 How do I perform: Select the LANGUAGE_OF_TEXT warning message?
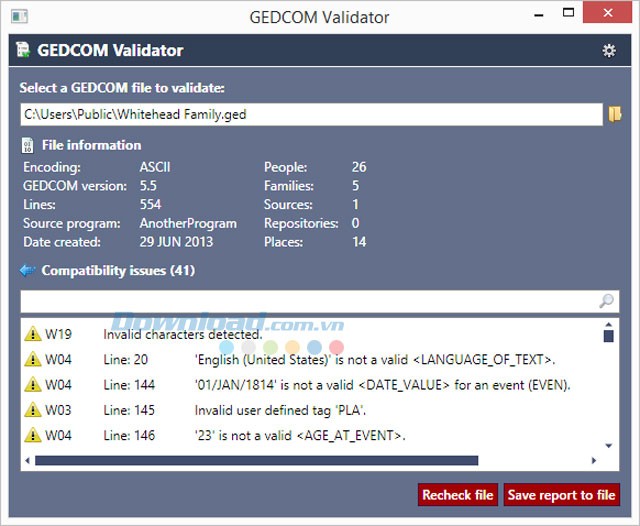point(375,360)
